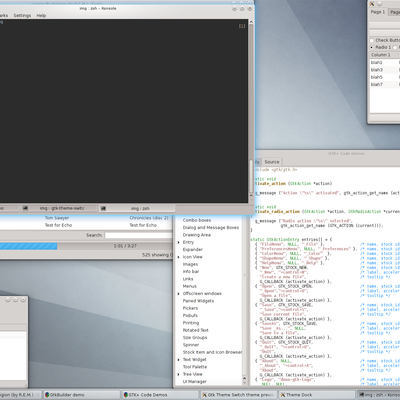Viewport: 400px width, 400px height.
Task: Click the Search field in music player
Action: click(x=139, y=235)
